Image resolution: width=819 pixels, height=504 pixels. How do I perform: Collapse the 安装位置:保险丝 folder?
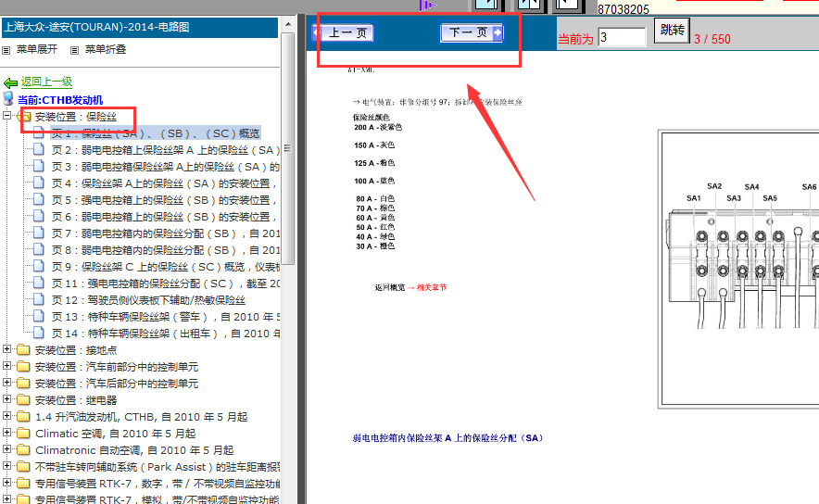(x=6, y=116)
